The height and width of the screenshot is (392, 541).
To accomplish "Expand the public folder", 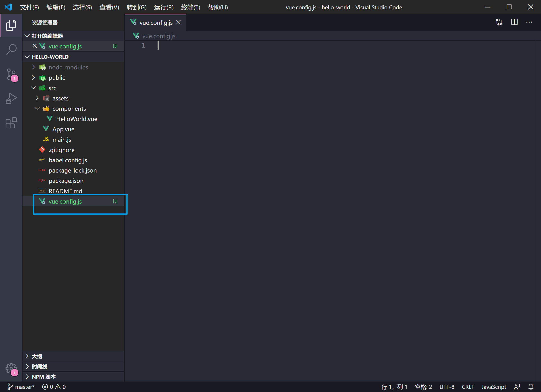I will tap(33, 77).
